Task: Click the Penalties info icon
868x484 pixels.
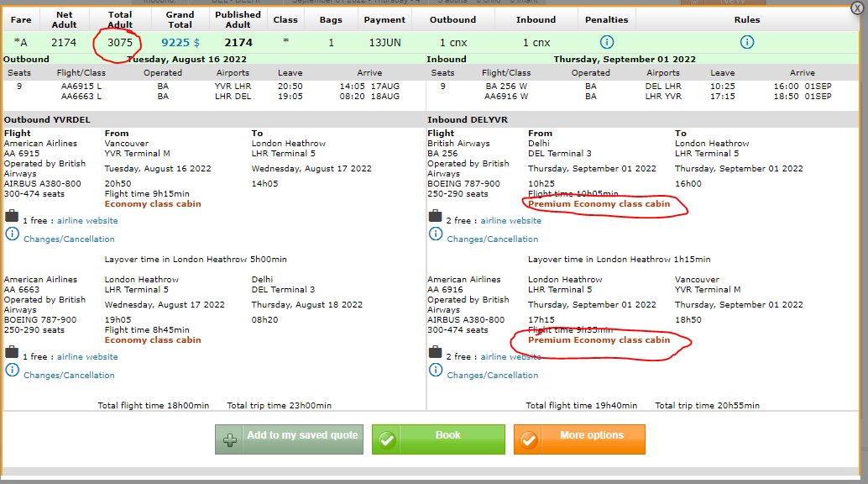Action: (x=606, y=42)
